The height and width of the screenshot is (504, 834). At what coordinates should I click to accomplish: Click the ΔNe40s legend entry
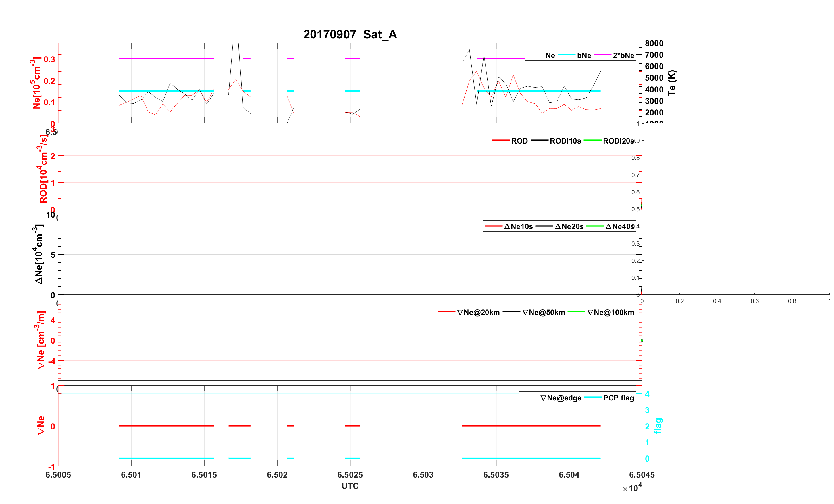pyautogui.click(x=619, y=227)
